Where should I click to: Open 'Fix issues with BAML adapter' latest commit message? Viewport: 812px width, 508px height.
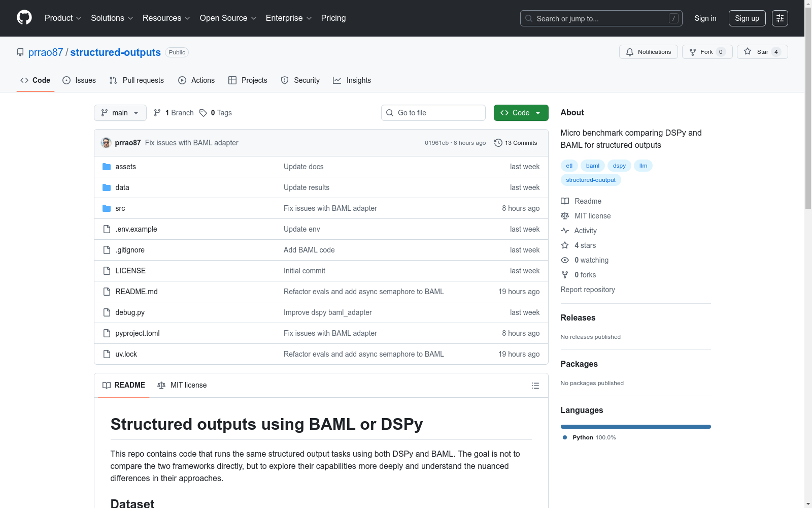(x=192, y=143)
